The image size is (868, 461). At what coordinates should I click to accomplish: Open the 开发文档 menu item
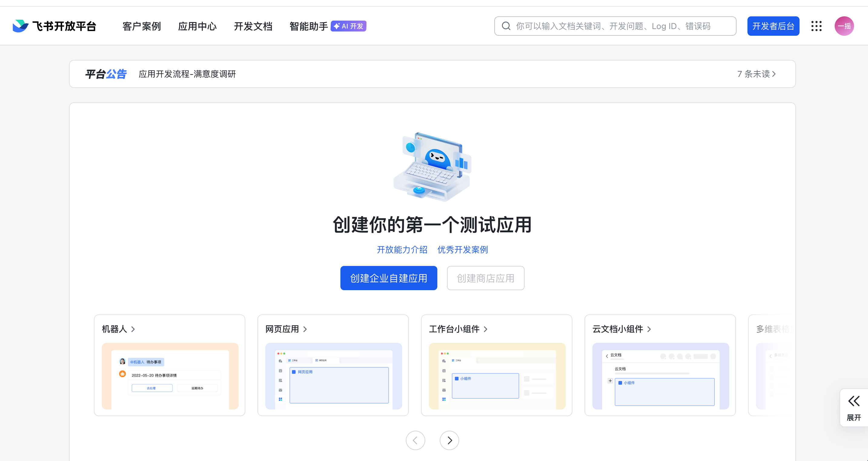click(x=253, y=26)
